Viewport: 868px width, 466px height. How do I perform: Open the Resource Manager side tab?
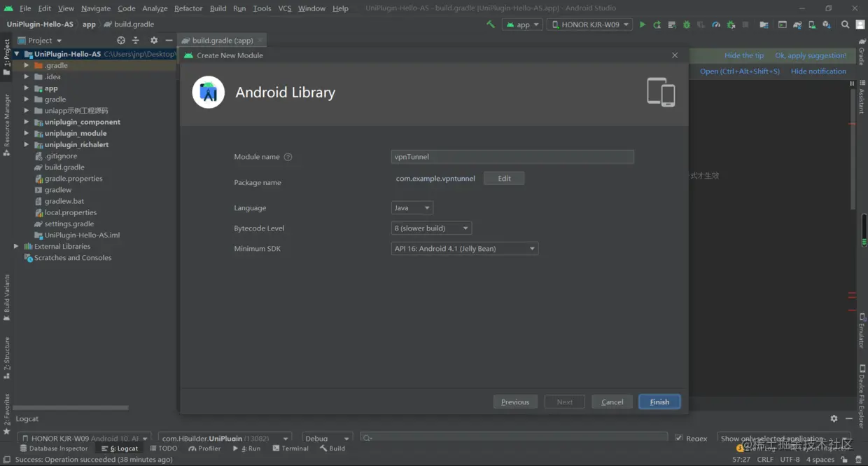tap(6, 125)
